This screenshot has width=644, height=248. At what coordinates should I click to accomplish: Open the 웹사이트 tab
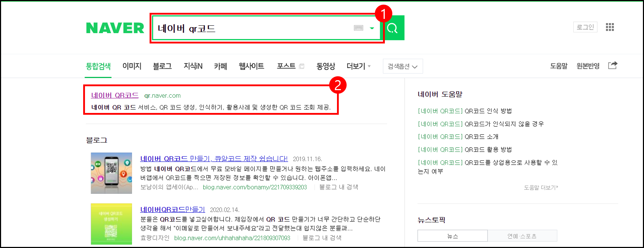[x=252, y=66]
